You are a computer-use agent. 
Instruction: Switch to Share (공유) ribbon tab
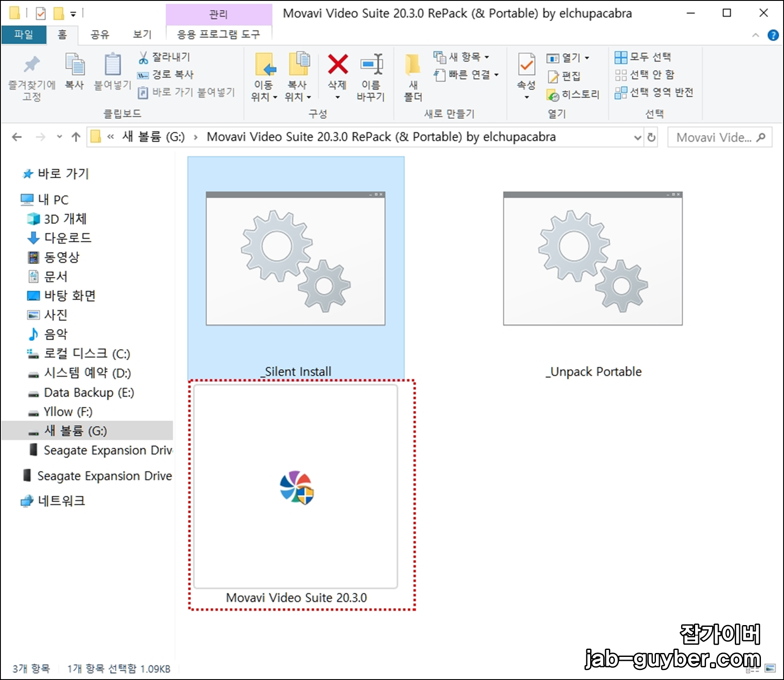[100, 34]
